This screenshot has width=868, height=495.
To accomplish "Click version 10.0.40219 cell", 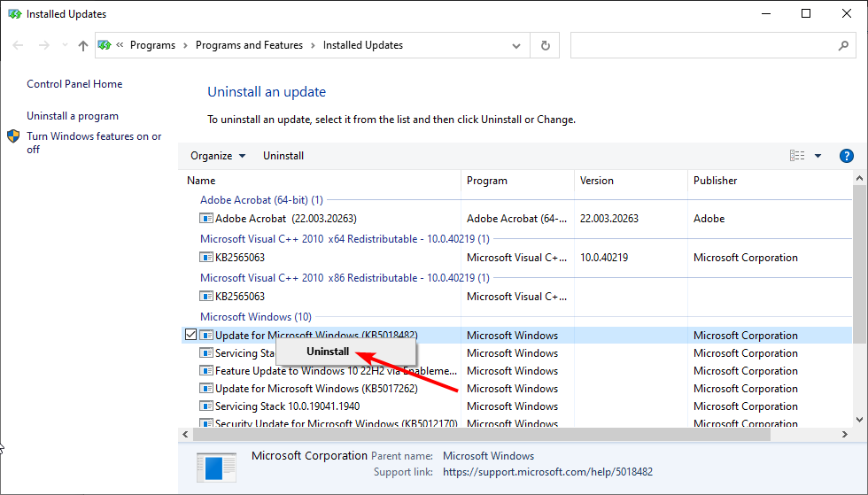I will point(604,257).
